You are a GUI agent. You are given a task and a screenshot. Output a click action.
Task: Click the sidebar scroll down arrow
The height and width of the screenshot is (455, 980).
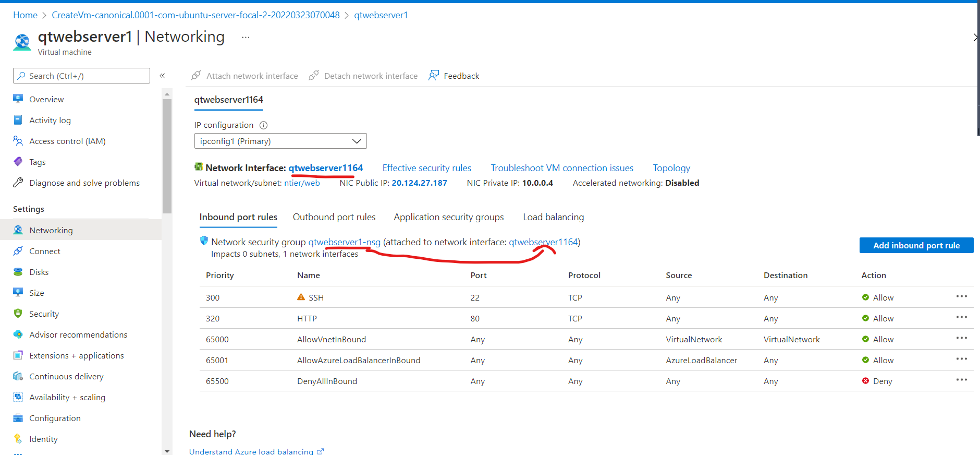(167, 451)
